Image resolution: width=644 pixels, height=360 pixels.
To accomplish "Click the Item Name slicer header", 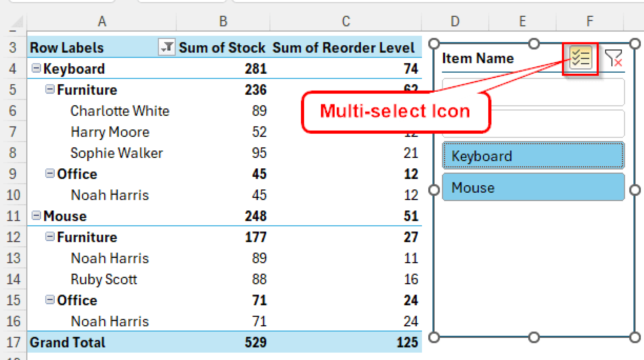I will tap(478, 58).
